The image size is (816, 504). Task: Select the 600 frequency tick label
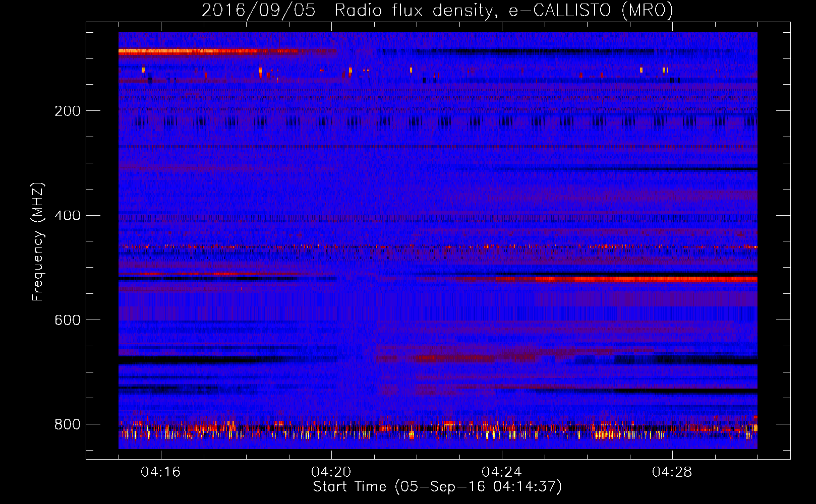[x=68, y=321]
